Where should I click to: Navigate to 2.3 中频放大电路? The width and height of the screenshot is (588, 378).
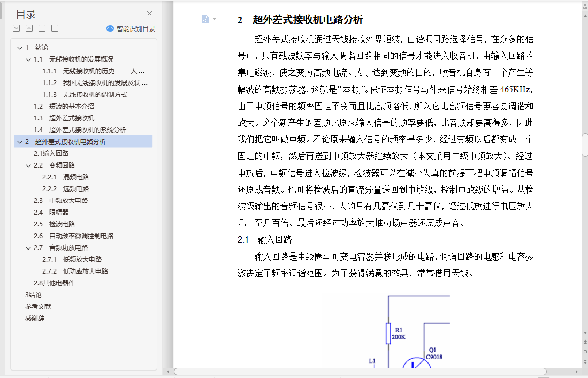point(60,201)
